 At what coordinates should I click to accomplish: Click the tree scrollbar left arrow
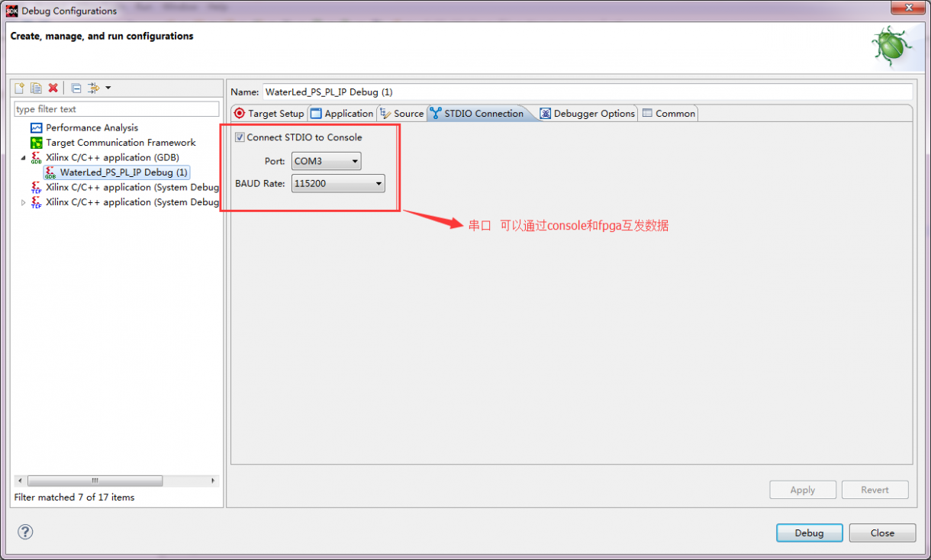21,481
